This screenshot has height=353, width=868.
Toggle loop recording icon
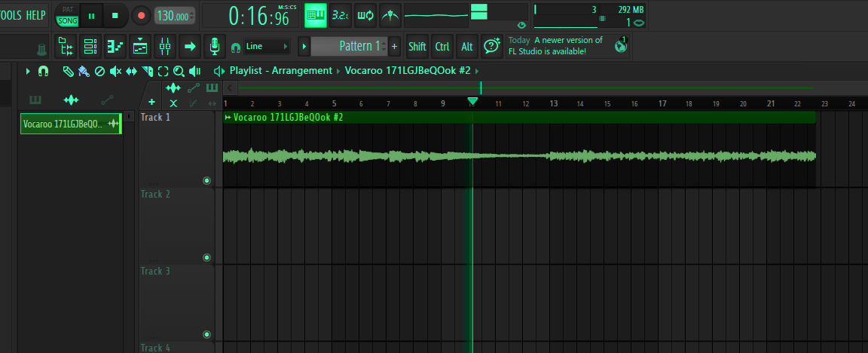[365, 15]
